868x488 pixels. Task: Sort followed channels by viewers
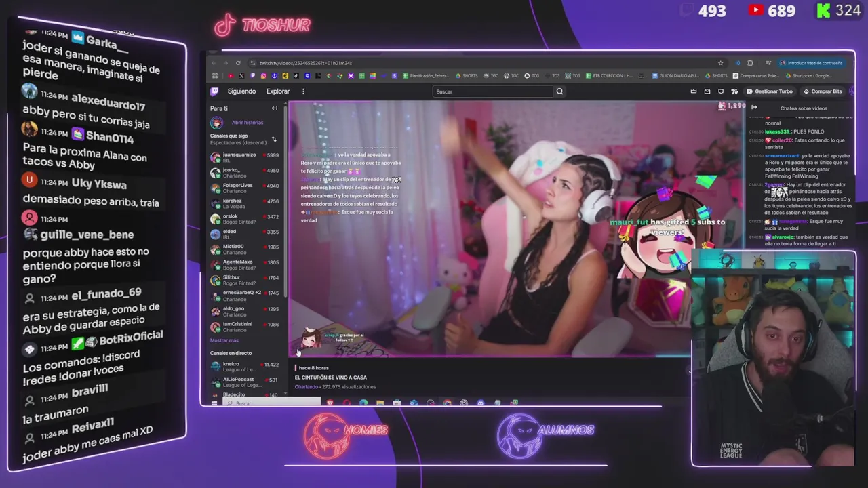(274, 139)
